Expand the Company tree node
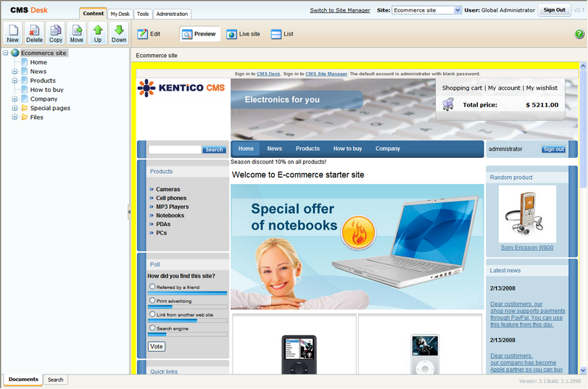The height and width of the screenshot is (389, 588). 15,99
